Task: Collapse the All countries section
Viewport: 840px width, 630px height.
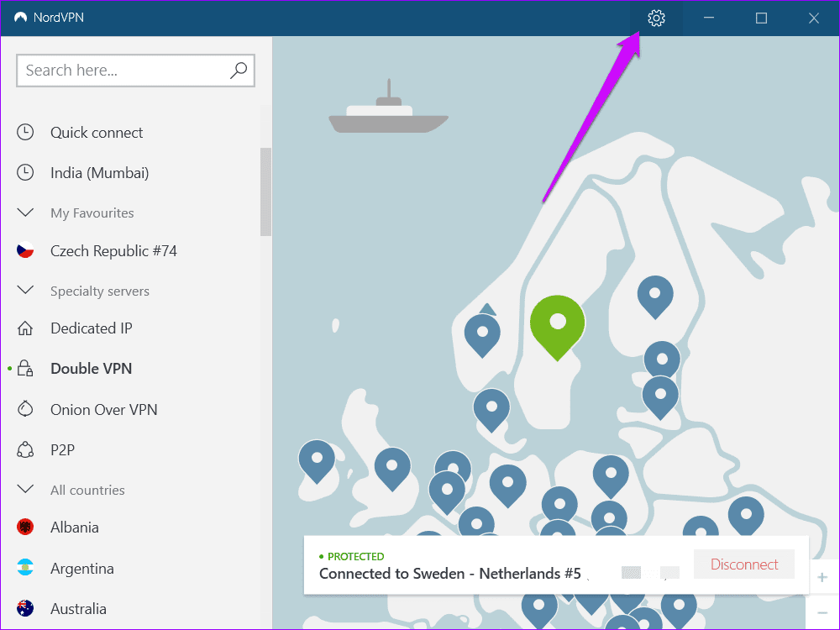Action: (25, 489)
